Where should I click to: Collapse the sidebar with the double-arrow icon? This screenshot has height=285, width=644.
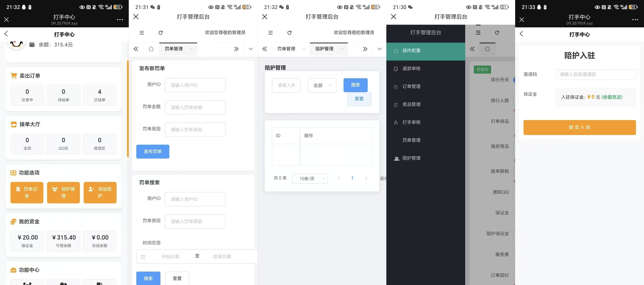click(x=472, y=49)
